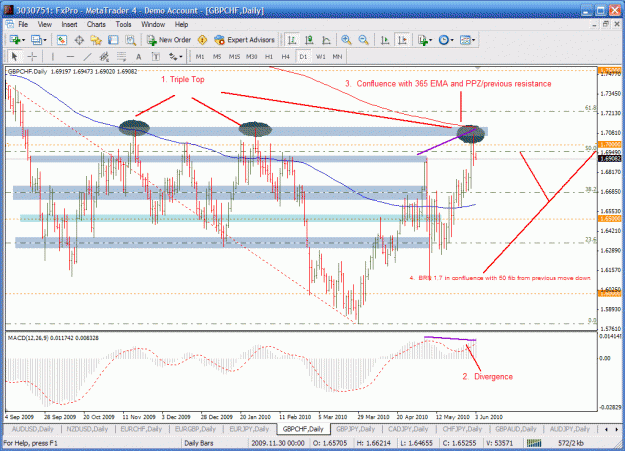Switch timeframe to M1
This screenshot has width=625, height=451.
point(200,57)
